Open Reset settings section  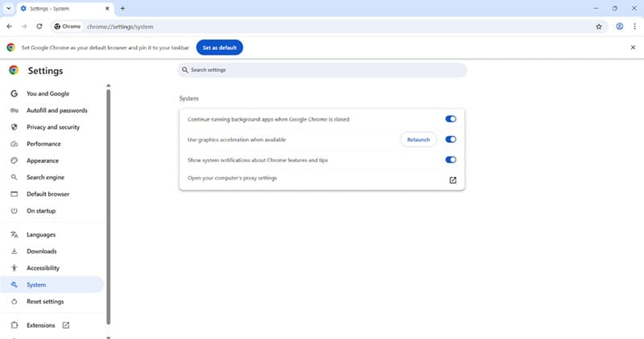pos(45,302)
